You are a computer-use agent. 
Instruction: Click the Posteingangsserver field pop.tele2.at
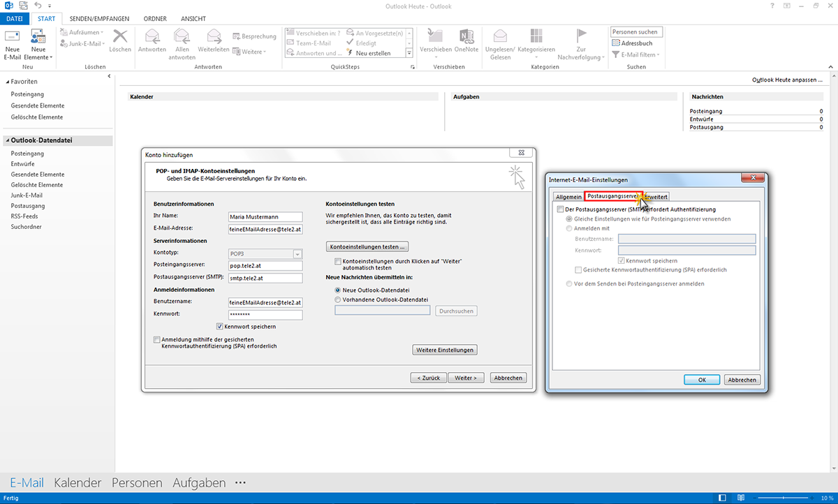pyautogui.click(x=265, y=265)
